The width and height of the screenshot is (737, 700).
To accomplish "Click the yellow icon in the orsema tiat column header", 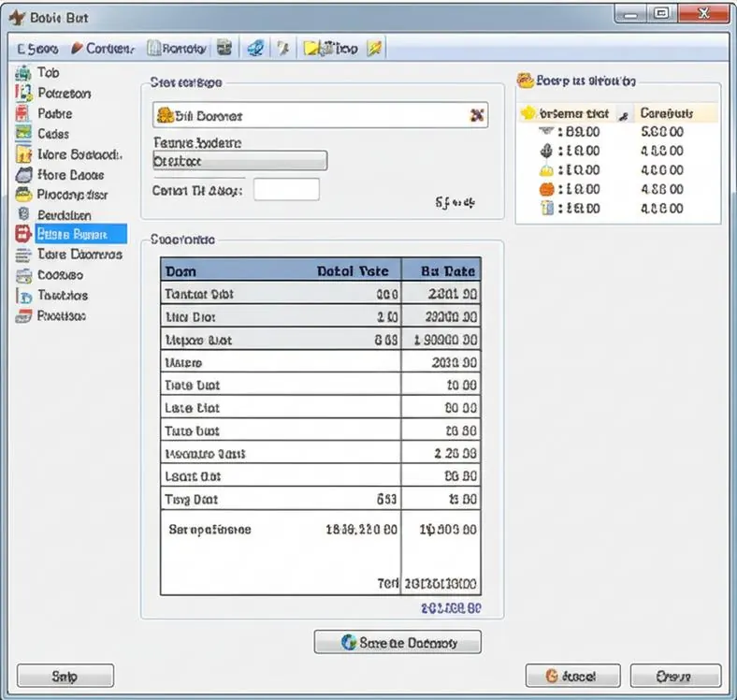I will [528, 112].
